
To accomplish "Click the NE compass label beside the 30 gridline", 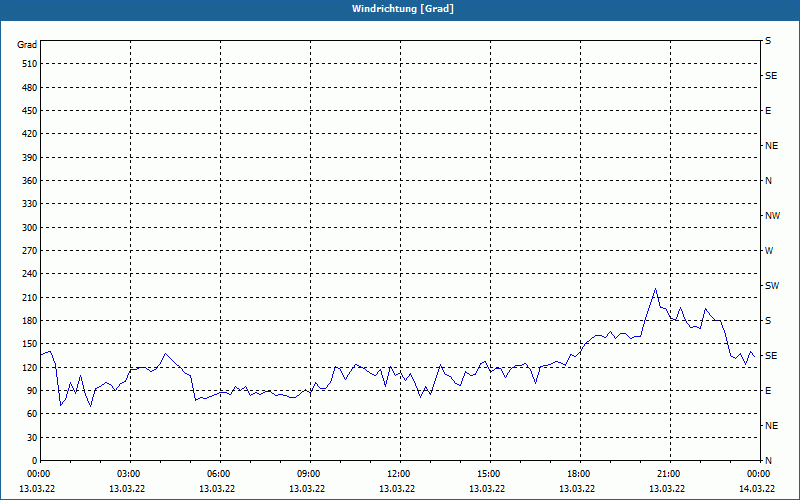I will (x=771, y=426).
